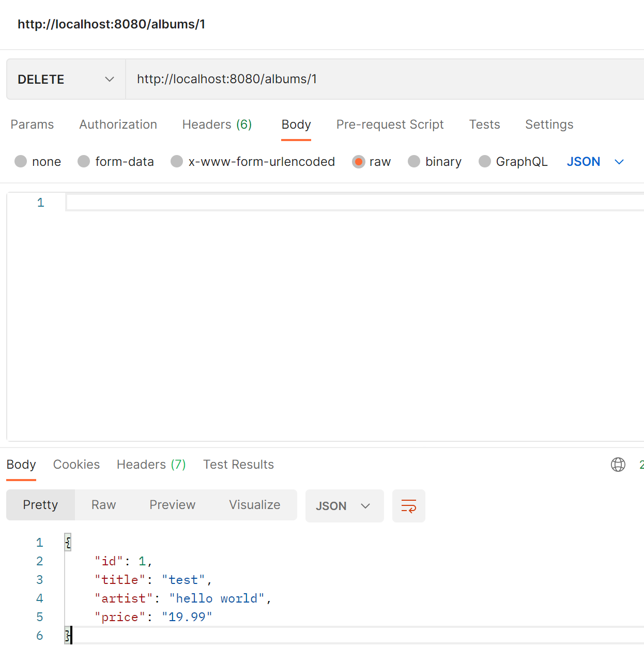Open the response JSON format dropdown
This screenshot has width=644, height=663.
[344, 506]
